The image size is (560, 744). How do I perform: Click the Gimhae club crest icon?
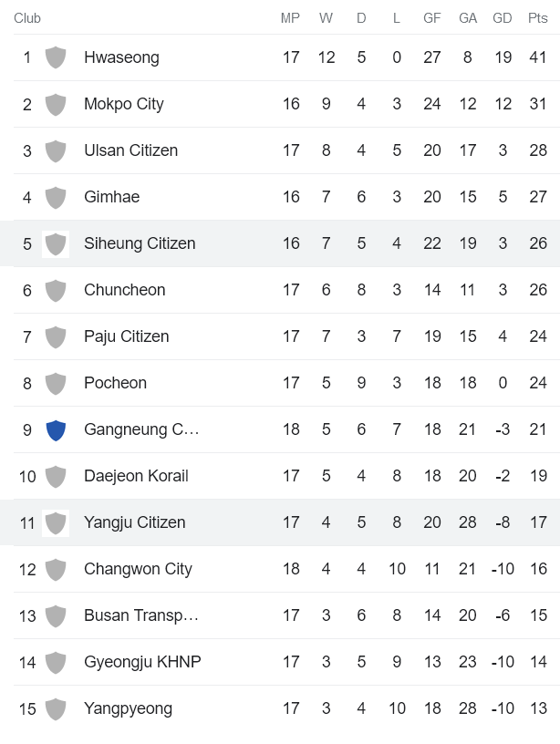tap(56, 196)
